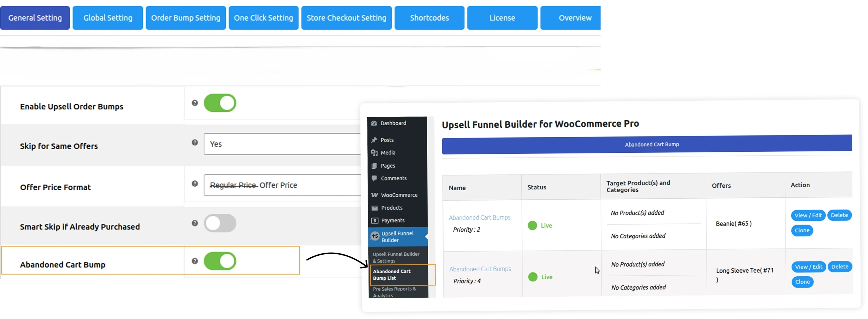Click help icon for Abandoned Cart Bump
This screenshot has height=319, width=868.
[195, 261]
